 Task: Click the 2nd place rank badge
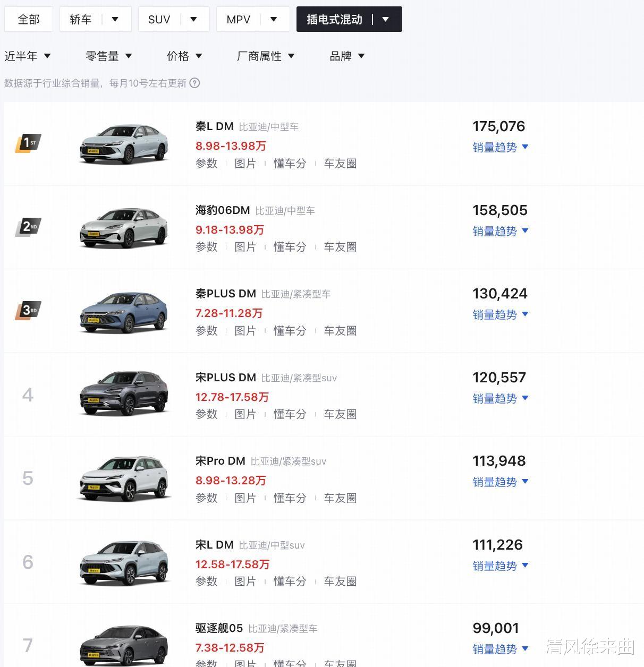tap(28, 227)
